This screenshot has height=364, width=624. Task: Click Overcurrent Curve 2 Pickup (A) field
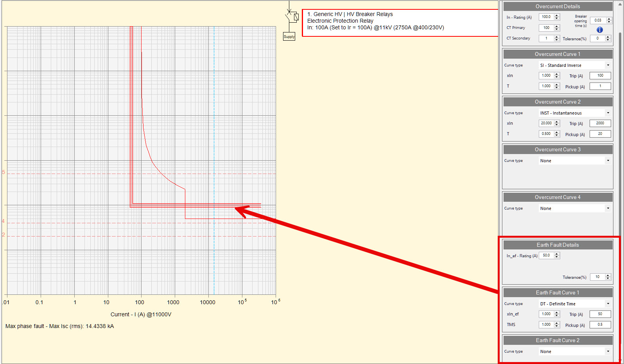[x=600, y=134]
